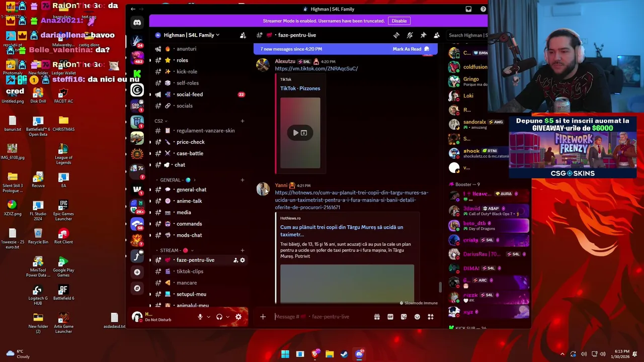Focus the Message faze-pentru-live input box
The width and height of the screenshot is (644, 362).
coord(322,317)
